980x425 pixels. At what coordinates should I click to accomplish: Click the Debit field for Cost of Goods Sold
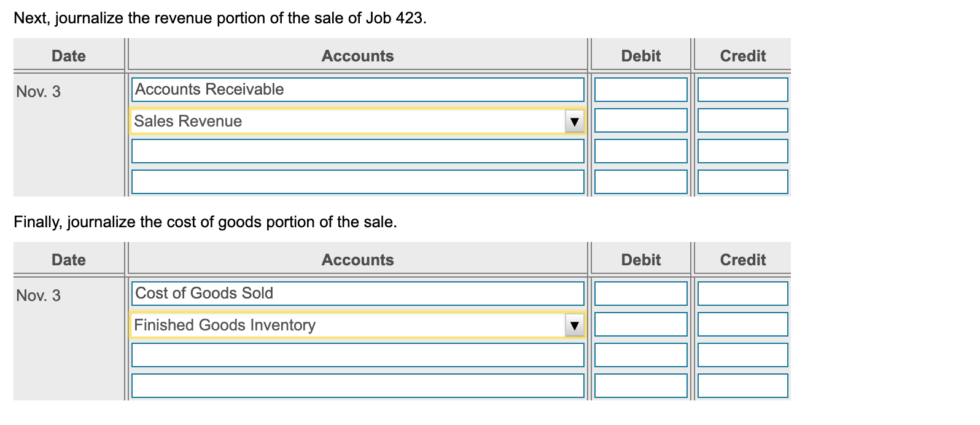[x=640, y=294]
